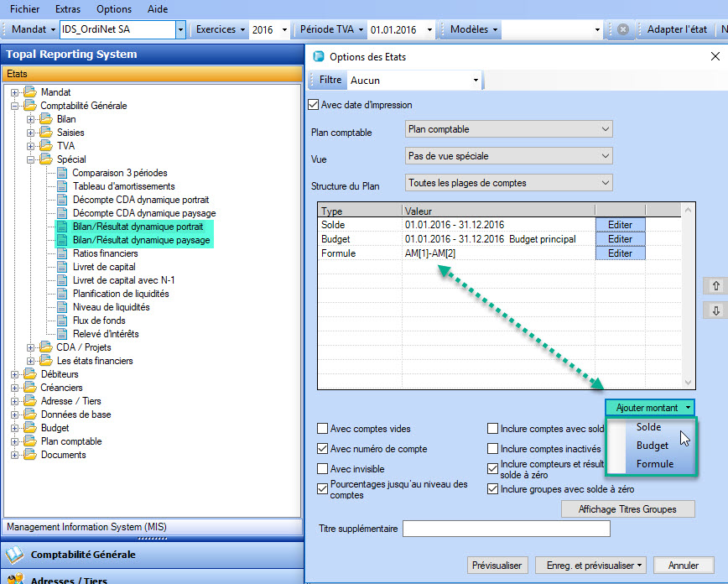Open Comptabilité Générale module in bottom panel
728x584 pixels.
[82, 555]
